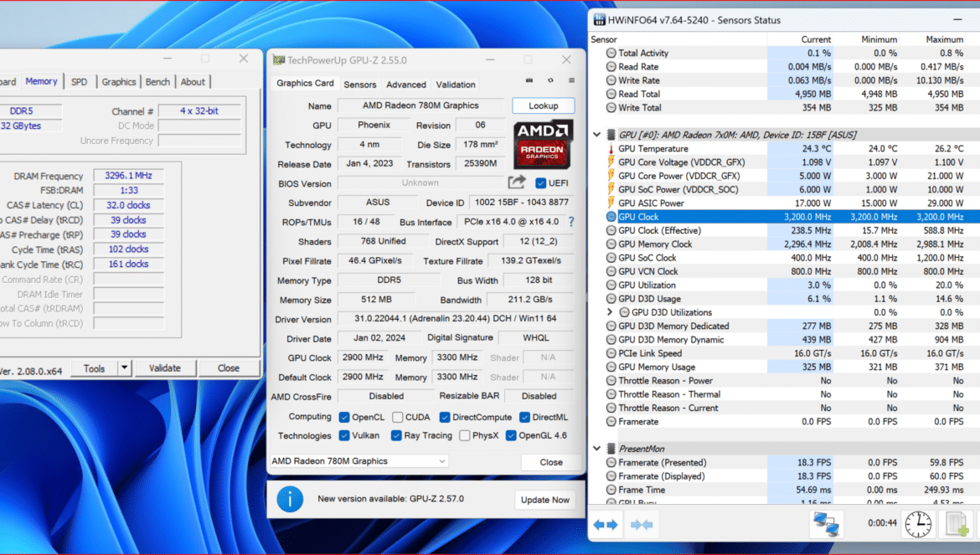Image resolution: width=980 pixels, height=555 pixels.
Task: Click circle icon beside Throttle Reason - Power
Action: pyautogui.click(x=611, y=381)
